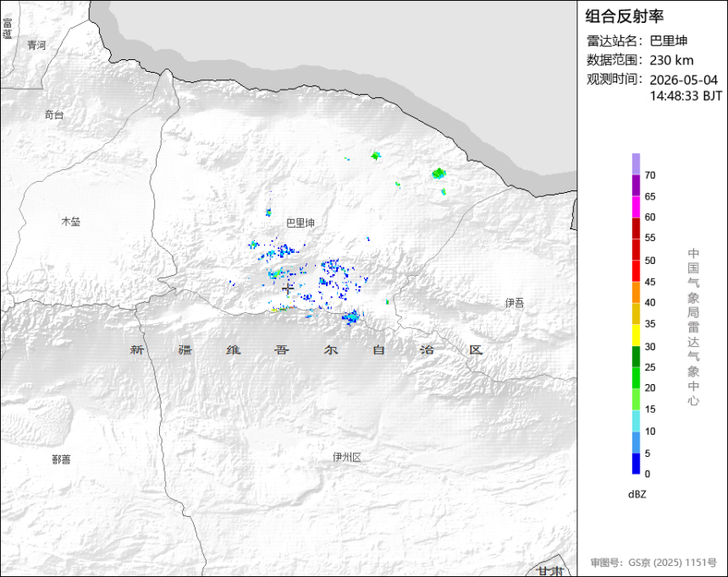Click the 鄯善 county label
The width and height of the screenshot is (728, 577).
click(x=61, y=459)
